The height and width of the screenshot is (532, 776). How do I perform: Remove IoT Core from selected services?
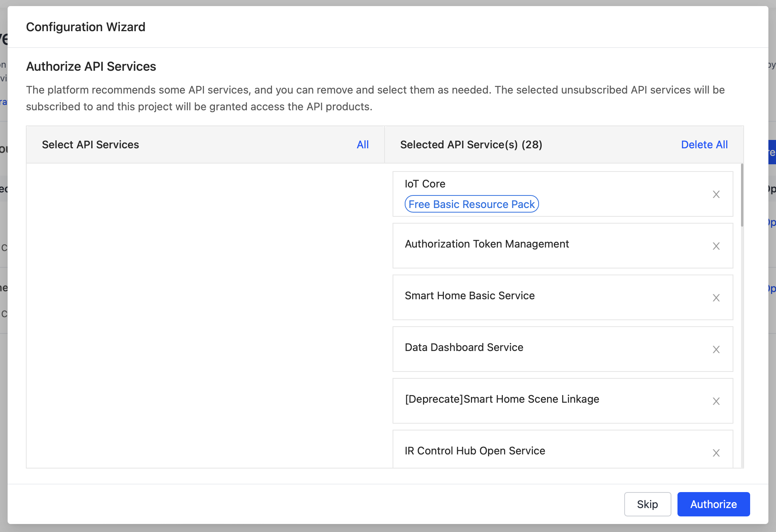[x=716, y=194]
